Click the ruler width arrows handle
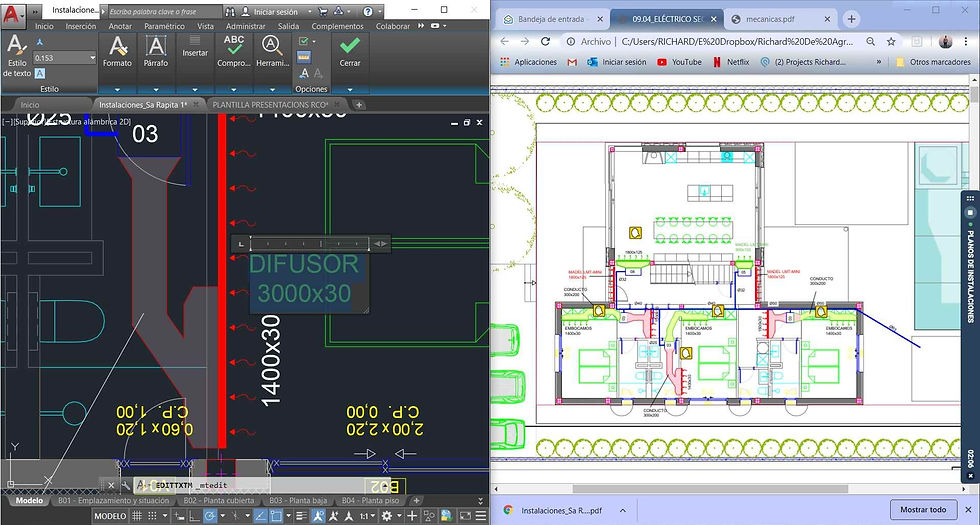This screenshot has height=525, width=980. [381, 244]
